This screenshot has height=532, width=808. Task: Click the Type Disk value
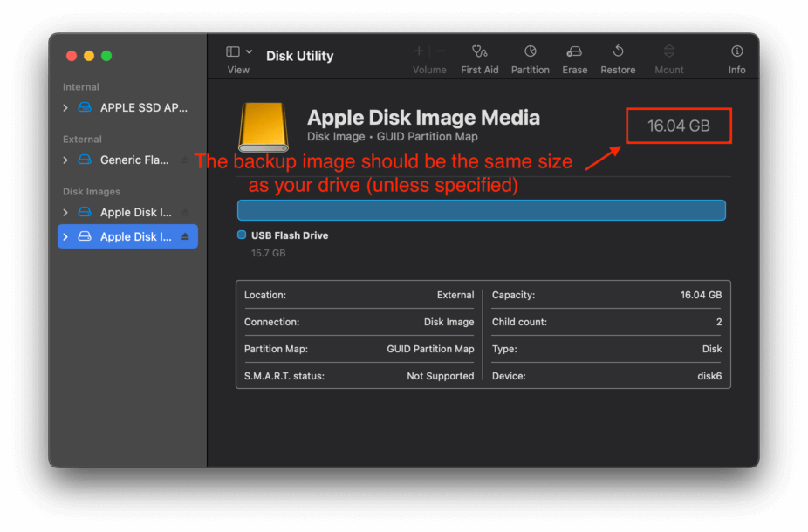pyautogui.click(x=712, y=349)
